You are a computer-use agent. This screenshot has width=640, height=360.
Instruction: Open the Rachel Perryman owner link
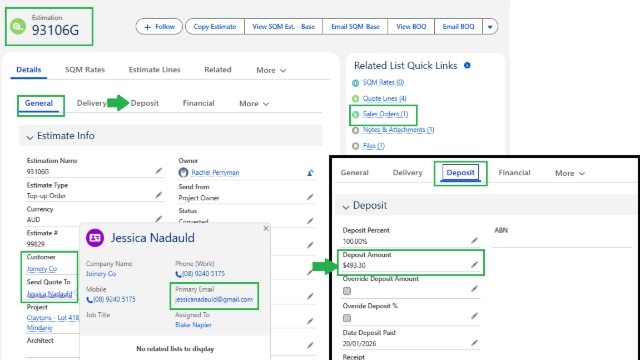click(215, 173)
